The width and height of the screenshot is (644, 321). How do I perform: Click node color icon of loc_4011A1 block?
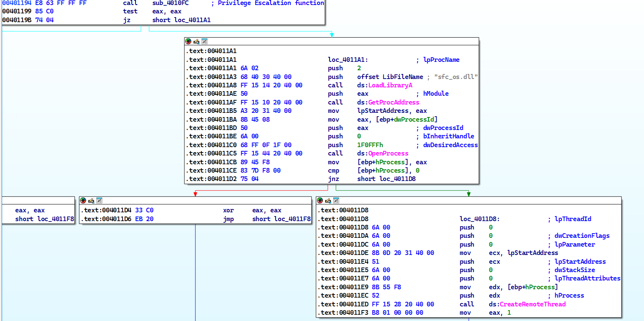pos(188,41)
